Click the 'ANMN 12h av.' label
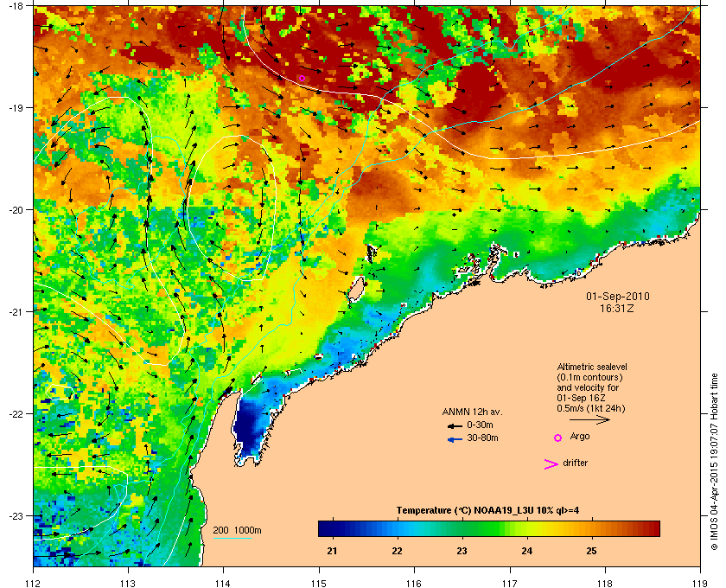Image resolution: width=726 pixels, height=588 pixels. point(472,412)
